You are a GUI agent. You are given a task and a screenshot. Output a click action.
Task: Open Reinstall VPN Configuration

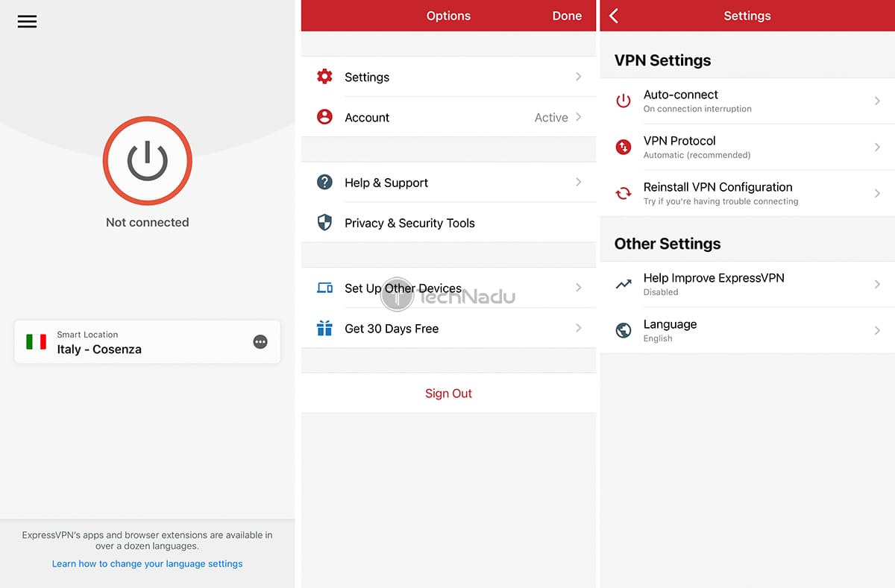pos(747,194)
